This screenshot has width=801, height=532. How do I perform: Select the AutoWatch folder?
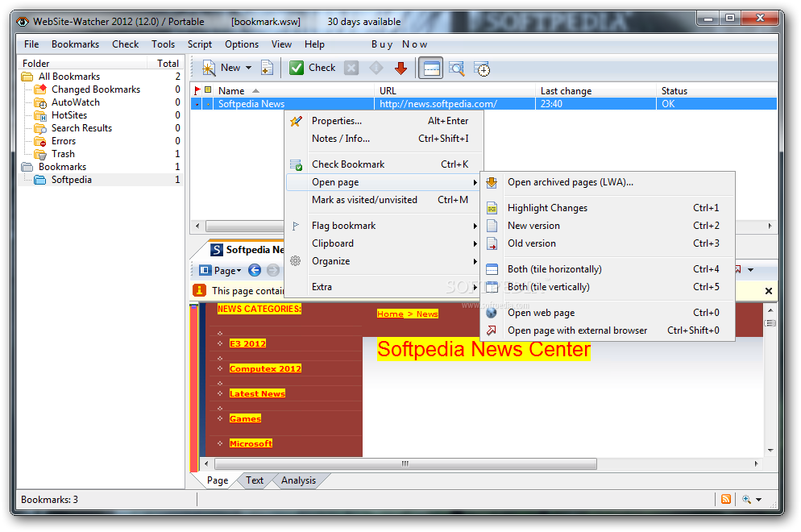[x=76, y=102]
